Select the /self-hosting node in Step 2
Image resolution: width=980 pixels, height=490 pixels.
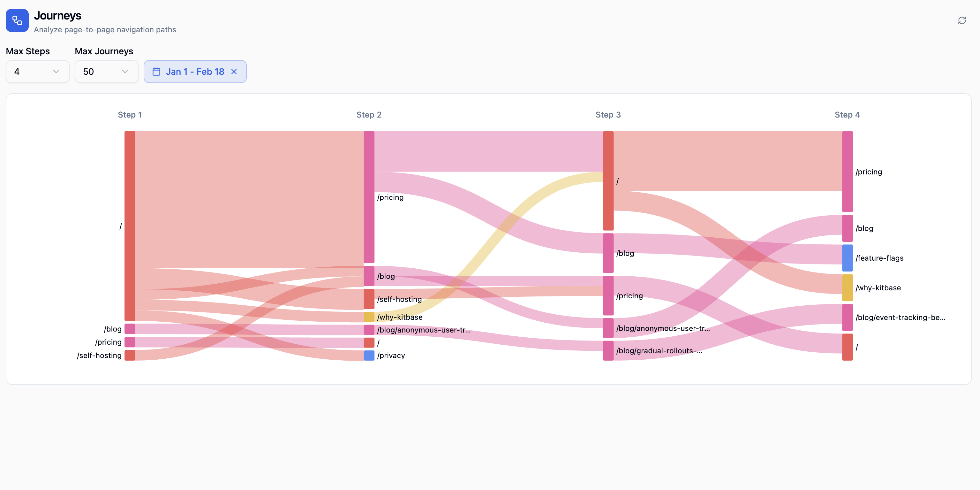point(369,299)
